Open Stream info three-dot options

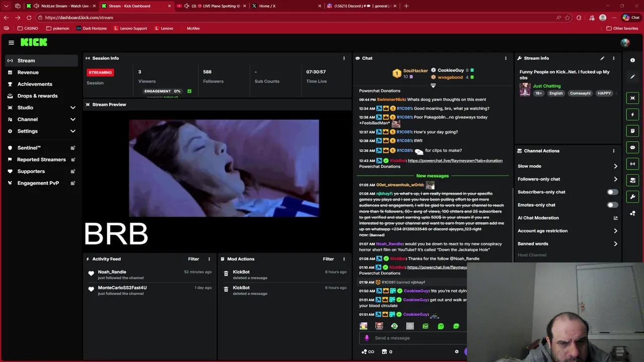coord(613,58)
